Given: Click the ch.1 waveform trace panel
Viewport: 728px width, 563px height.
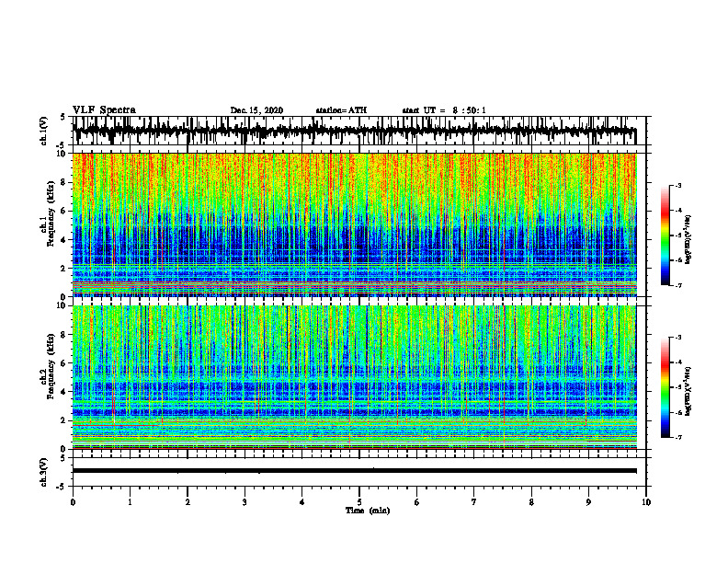Looking at the screenshot, I should (359, 131).
